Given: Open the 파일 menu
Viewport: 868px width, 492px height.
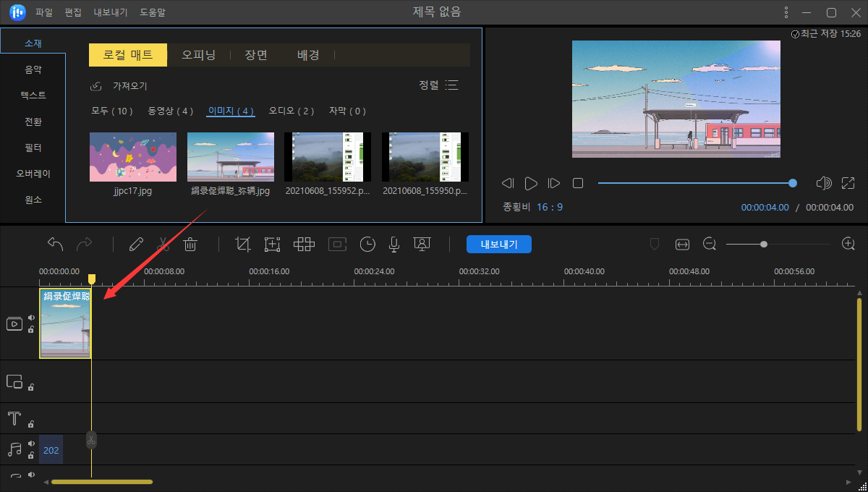Looking at the screenshot, I should [x=43, y=12].
